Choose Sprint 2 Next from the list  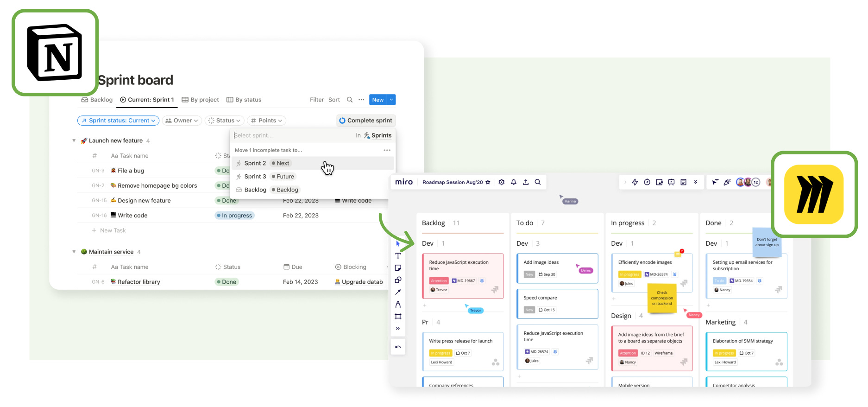coord(313,163)
